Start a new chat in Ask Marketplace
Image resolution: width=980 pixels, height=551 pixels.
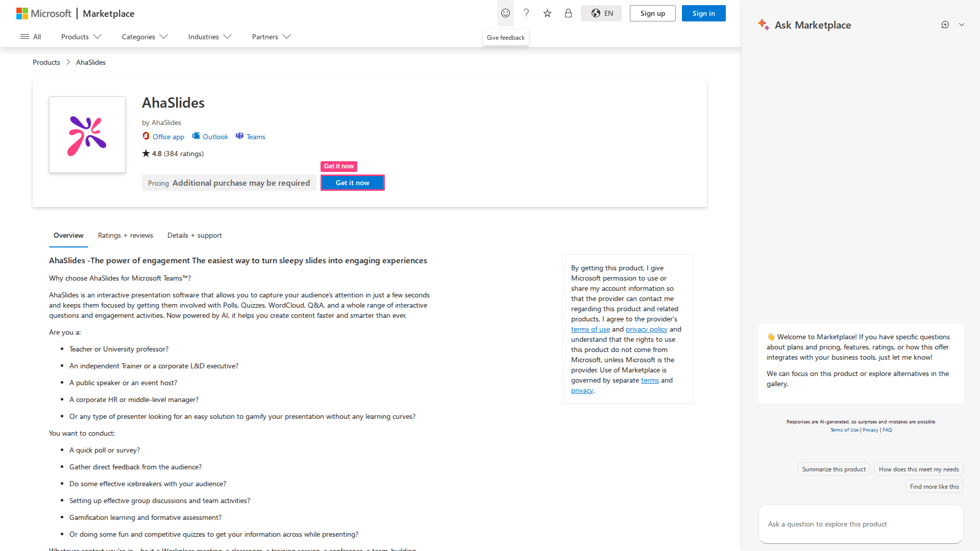pyautogui.click(x=945, y=24)
